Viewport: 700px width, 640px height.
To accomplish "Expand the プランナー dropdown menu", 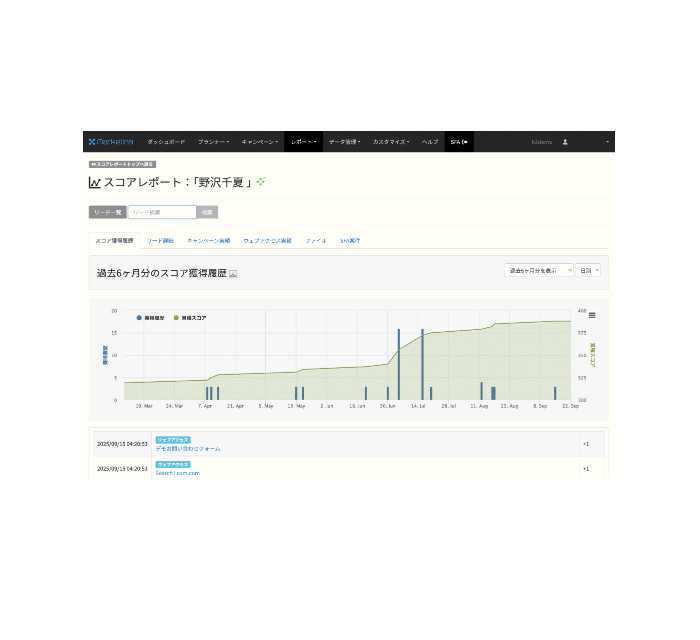I will (x=213, y=142).
